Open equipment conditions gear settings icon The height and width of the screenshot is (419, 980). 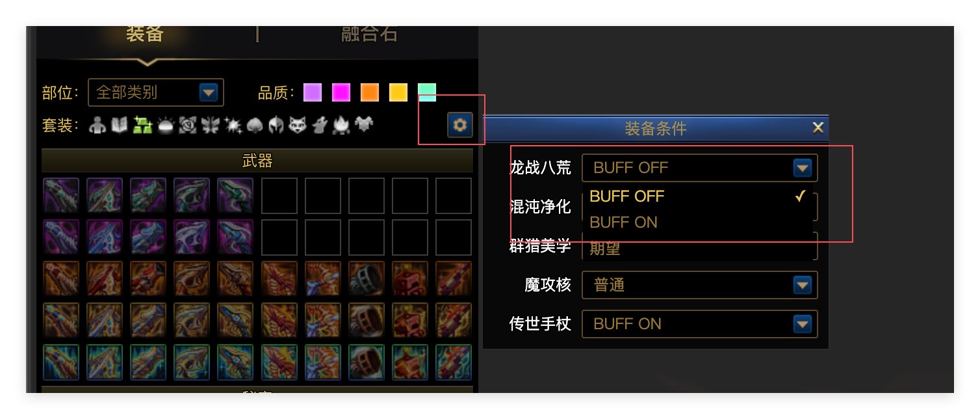(460, 125)
